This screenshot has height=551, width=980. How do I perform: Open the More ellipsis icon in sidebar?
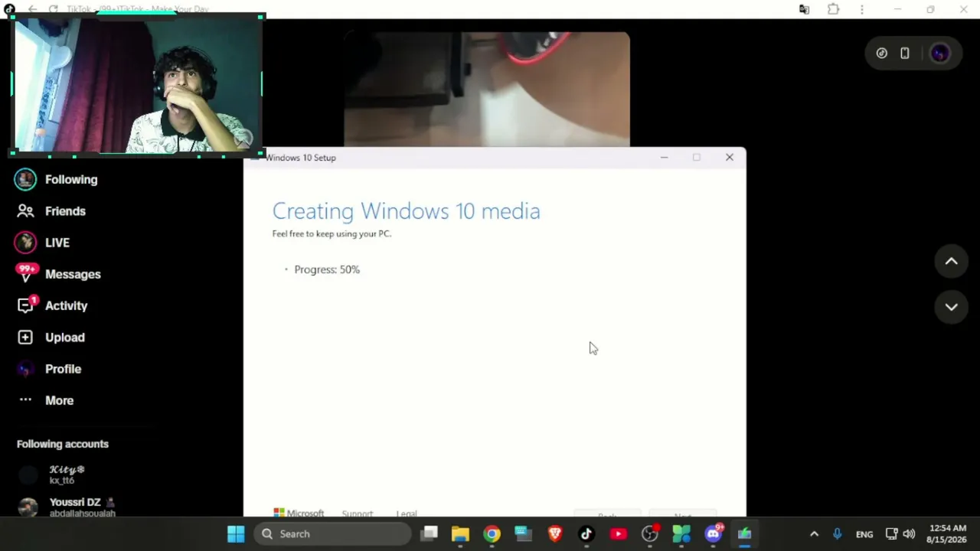pyautogui.click(x=25, y=399)
